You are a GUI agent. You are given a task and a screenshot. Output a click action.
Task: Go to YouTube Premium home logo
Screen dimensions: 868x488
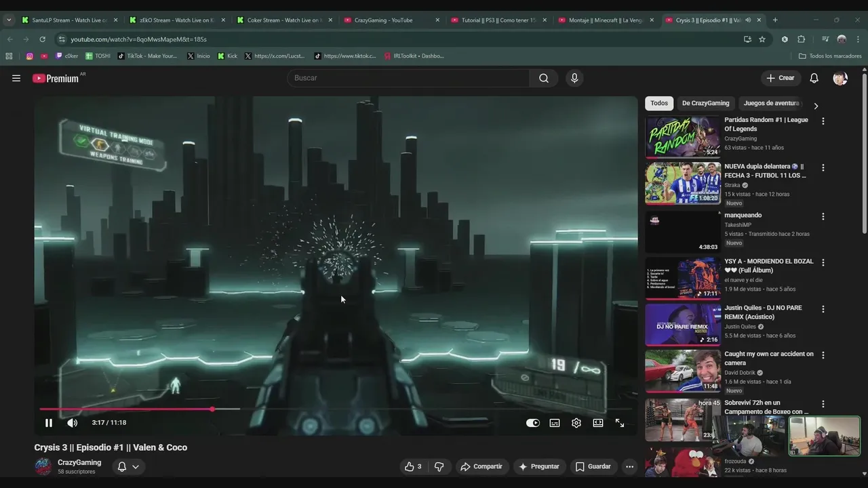click(56, 78)
